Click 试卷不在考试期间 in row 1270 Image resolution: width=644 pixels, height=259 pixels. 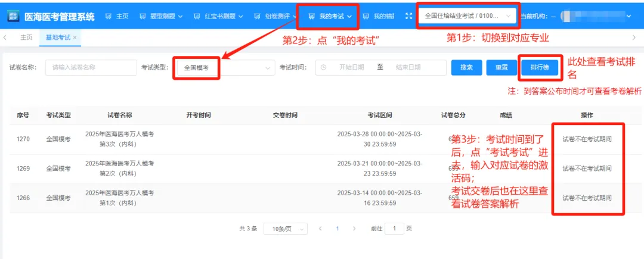pos(587,139)
